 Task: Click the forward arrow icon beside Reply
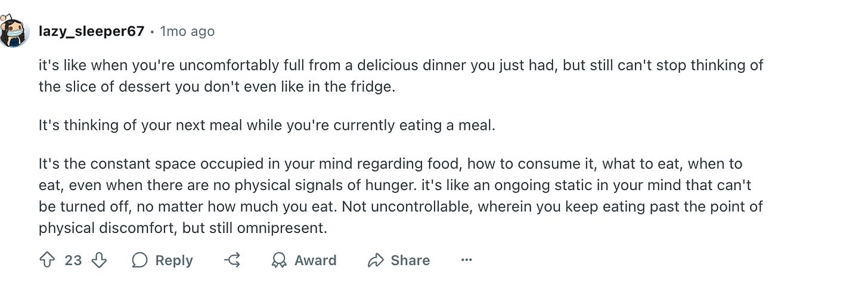pos(232,260)
